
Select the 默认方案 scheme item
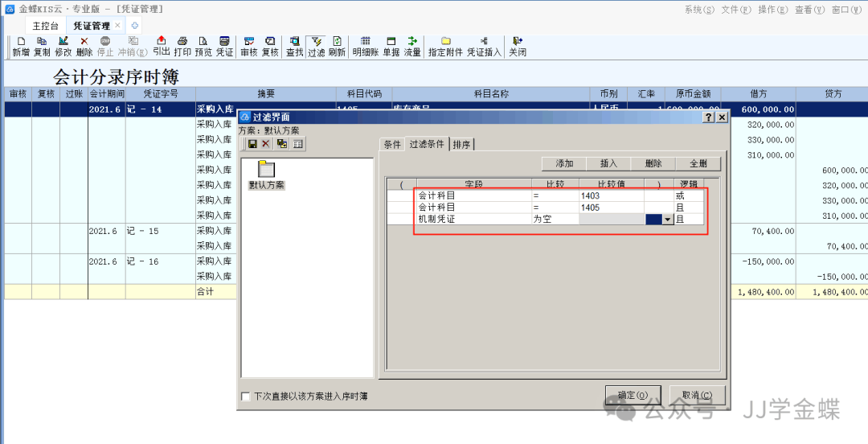pos(266,175)
